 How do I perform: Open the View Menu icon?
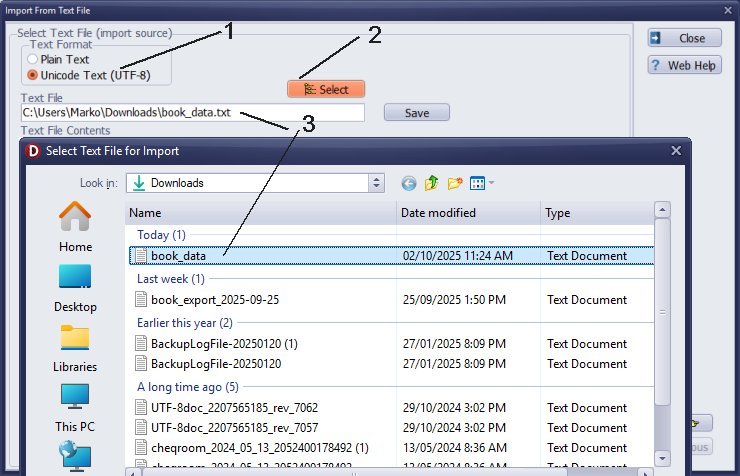tap(481, 183)
